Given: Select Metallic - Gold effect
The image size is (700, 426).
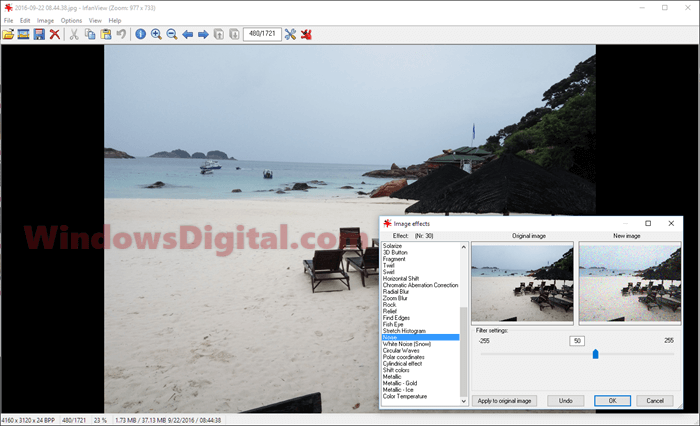Looking at the screenshot, I should (400, 383).
